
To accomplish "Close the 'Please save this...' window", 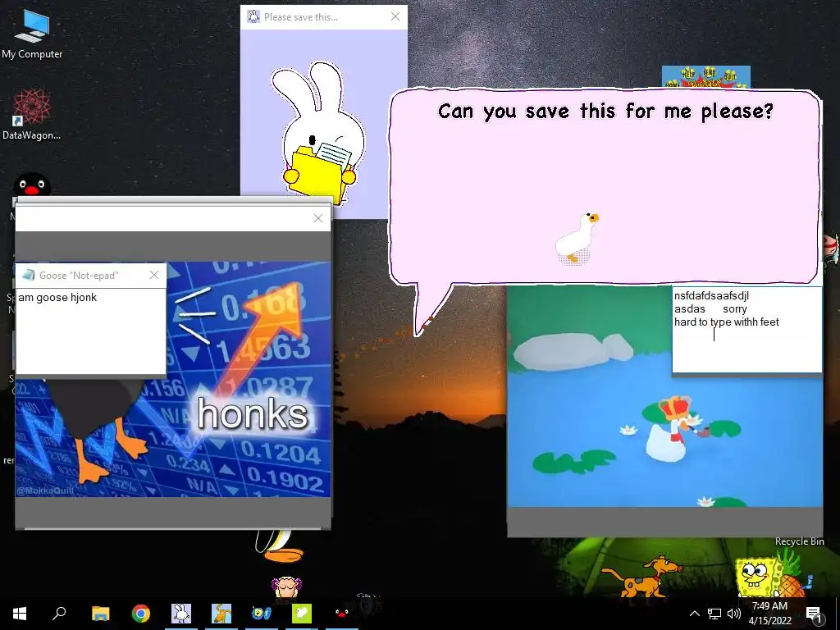I will point(395,16).
